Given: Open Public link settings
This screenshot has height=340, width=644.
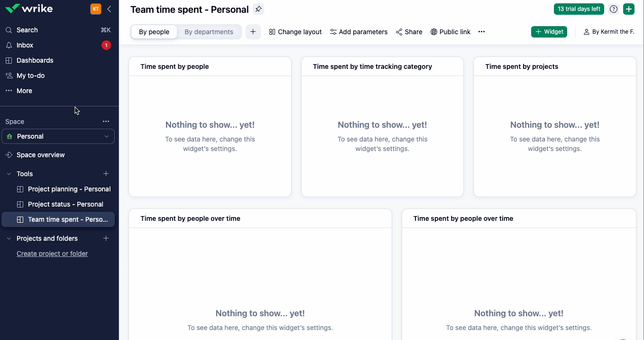Looking at the screenshot, I should pos(451,32).
